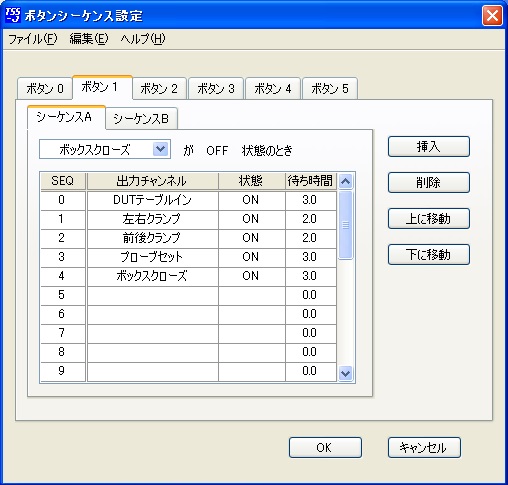The width and height of the screenshot is (508, 485).
Task: Select the DUTテーブルイン output channel cell
Action: point(152,200)
